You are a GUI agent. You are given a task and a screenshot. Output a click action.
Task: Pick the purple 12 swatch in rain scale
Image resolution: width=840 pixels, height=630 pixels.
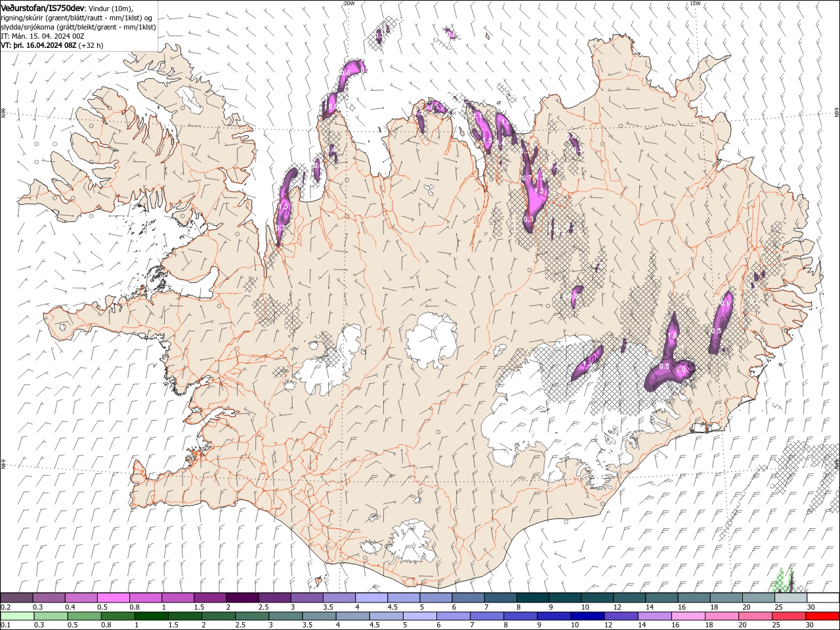(x=621, y=616)
